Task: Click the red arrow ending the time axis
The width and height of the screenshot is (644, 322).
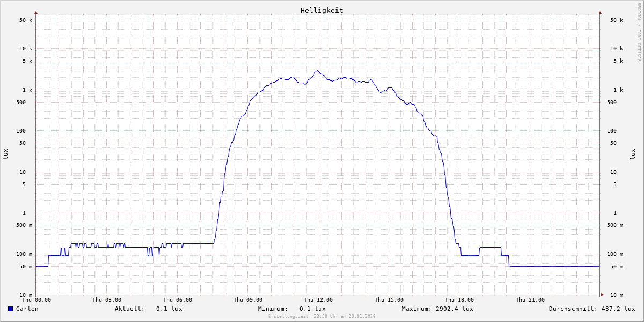Action: 602,295
